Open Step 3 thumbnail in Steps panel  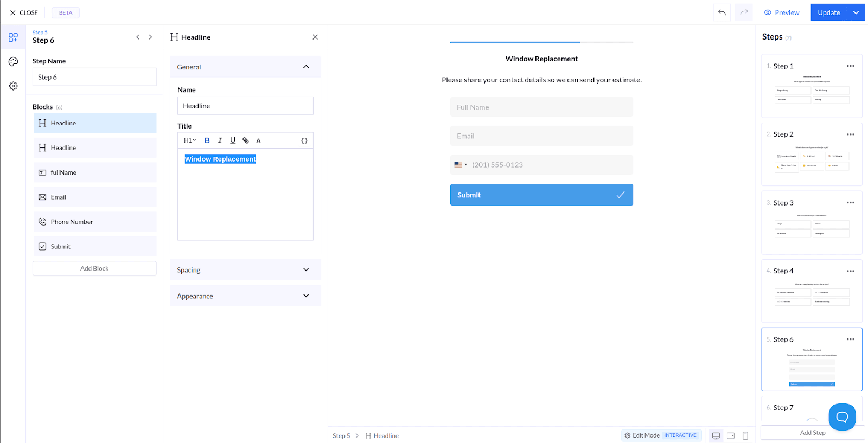[x=812, y=222]
